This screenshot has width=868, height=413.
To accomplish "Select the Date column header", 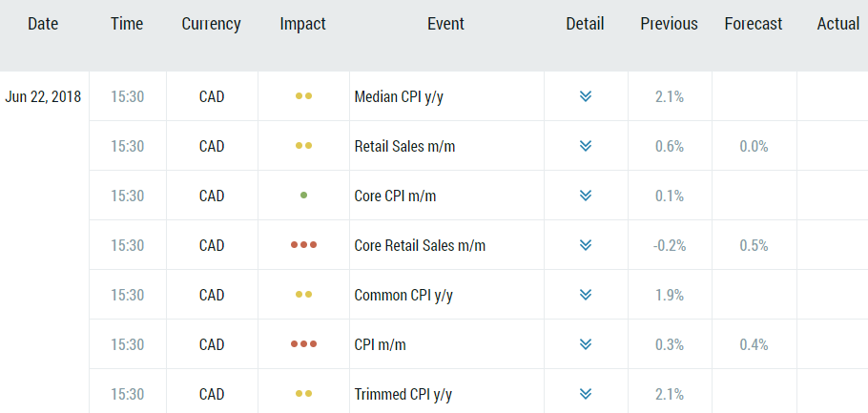I will (x=43, y=24).
